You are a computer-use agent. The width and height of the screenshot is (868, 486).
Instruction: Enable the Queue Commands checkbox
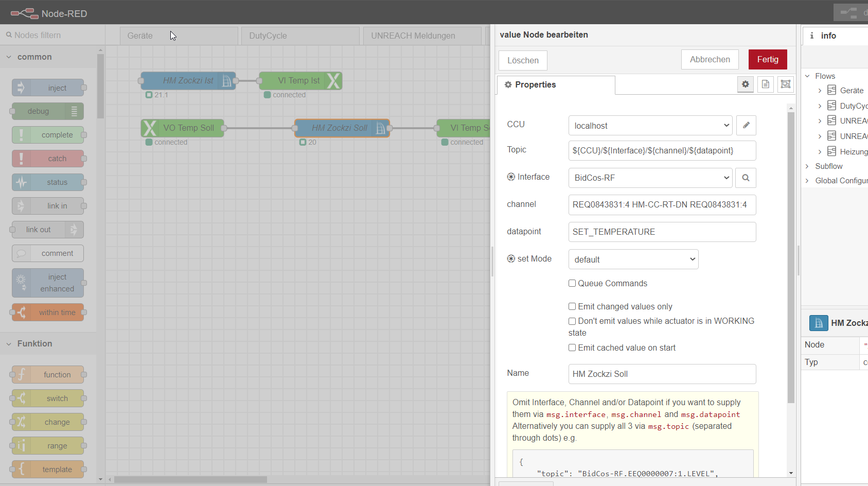point(572,283)
